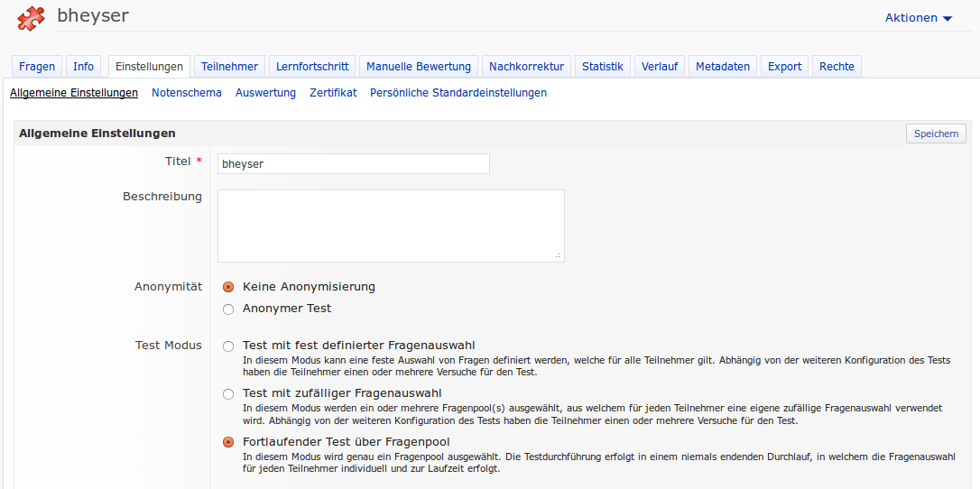Screen dimensions: 980x489
Task: Open the Nachkorrektur tab
Action: point(526,67)
